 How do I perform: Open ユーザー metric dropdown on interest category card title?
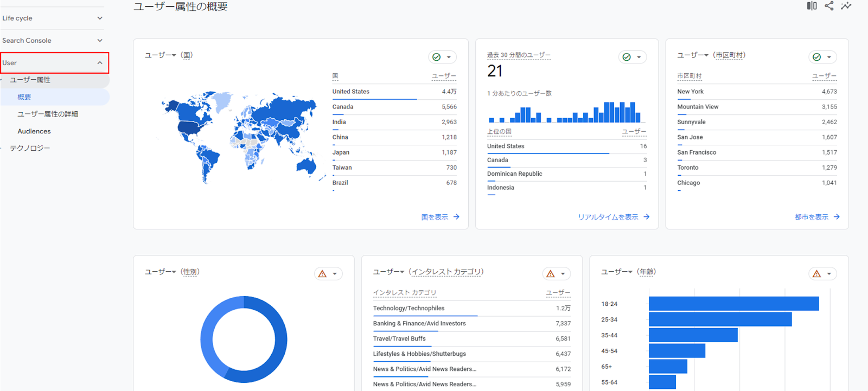[388, 272]
